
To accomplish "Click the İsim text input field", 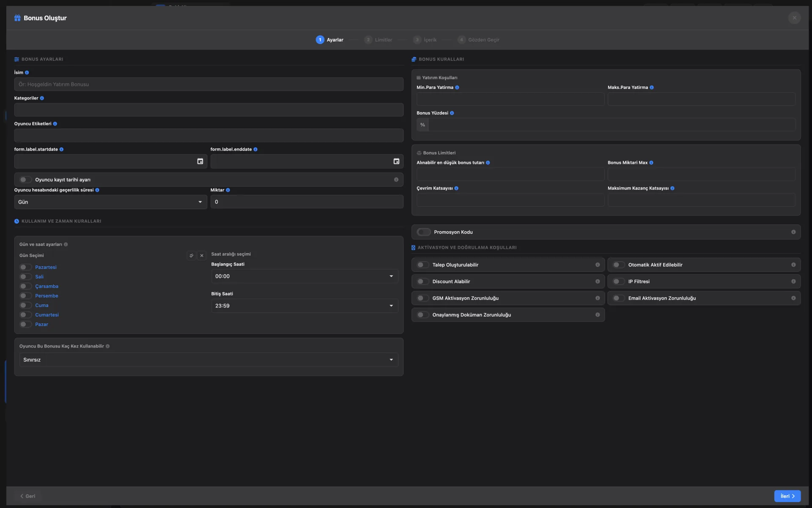I will tap(208, 84).
